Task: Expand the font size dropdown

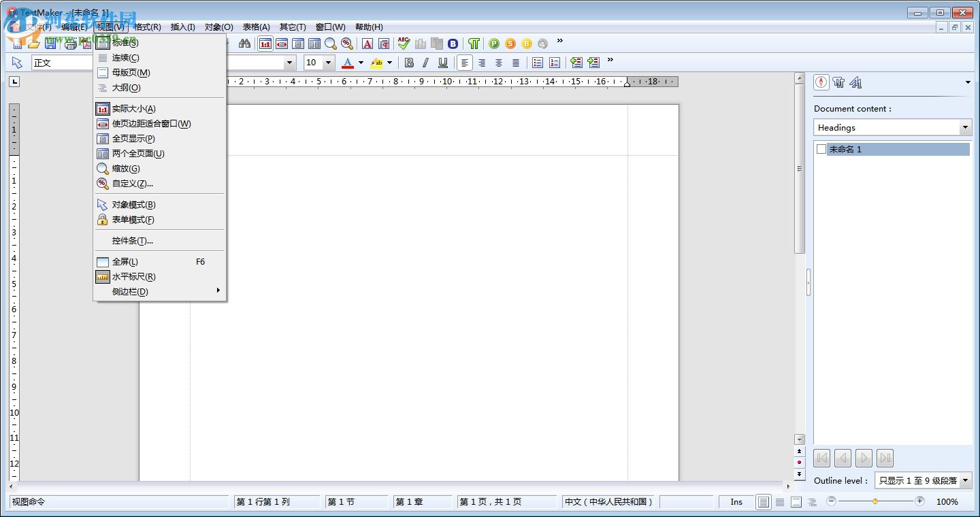Action: point(329,63)
